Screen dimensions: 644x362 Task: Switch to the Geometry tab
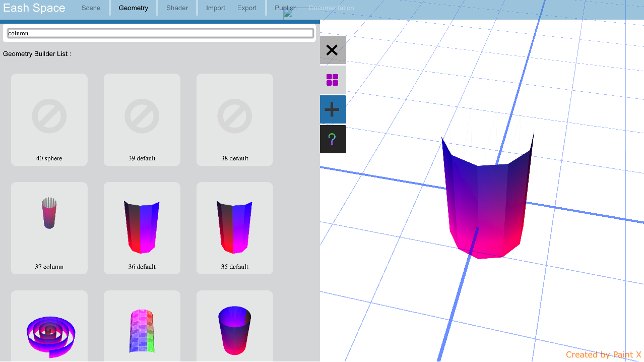134,8
